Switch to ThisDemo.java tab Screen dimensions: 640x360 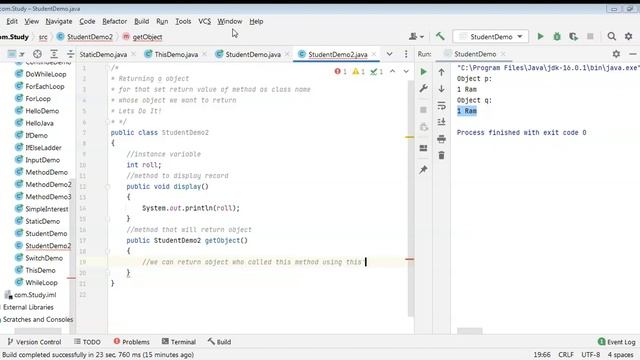(176, 54)
